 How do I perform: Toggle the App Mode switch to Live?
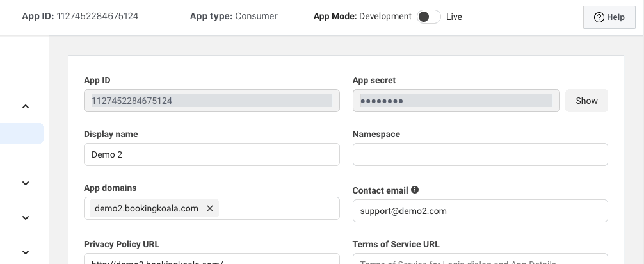click(x=428, y=17)
